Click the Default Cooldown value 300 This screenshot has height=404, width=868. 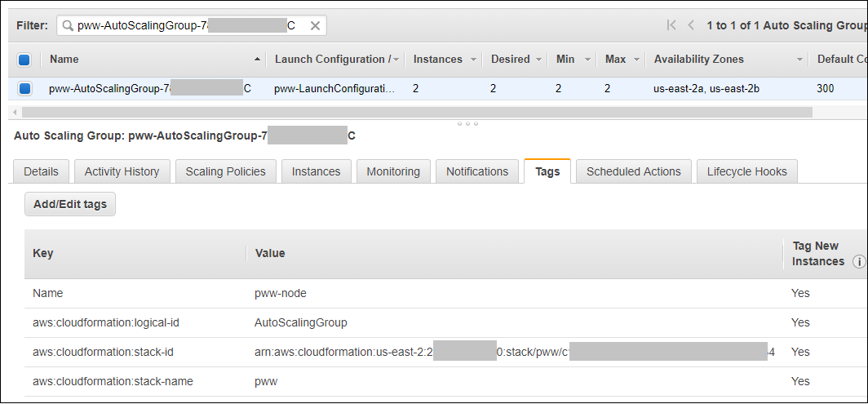point(826,88)
